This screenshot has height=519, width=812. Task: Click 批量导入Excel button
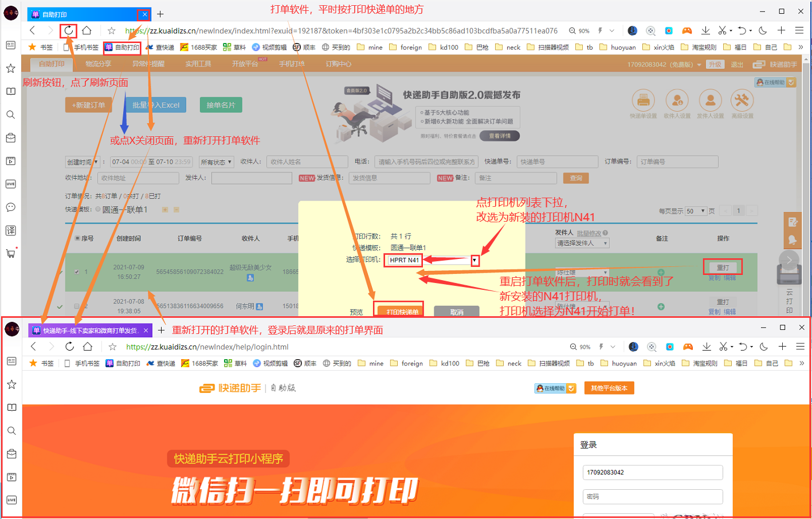click(x=156, y=105)
